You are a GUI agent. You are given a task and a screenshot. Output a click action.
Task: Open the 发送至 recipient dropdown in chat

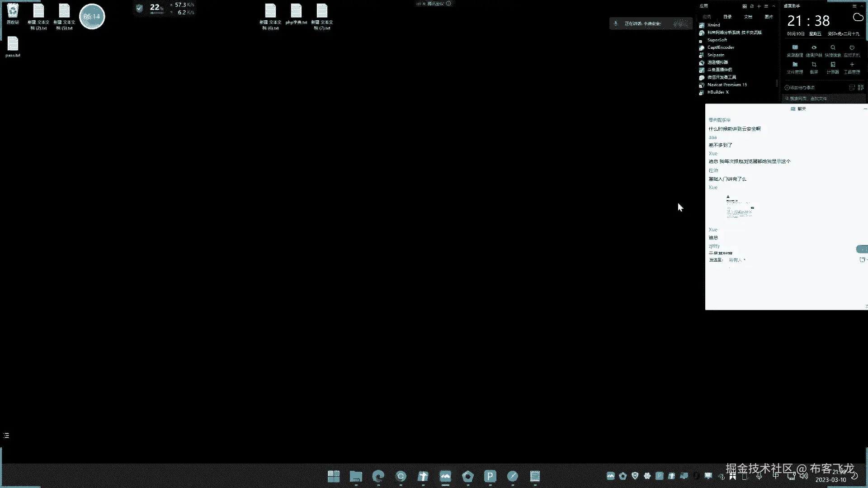(x=737, y=260)
